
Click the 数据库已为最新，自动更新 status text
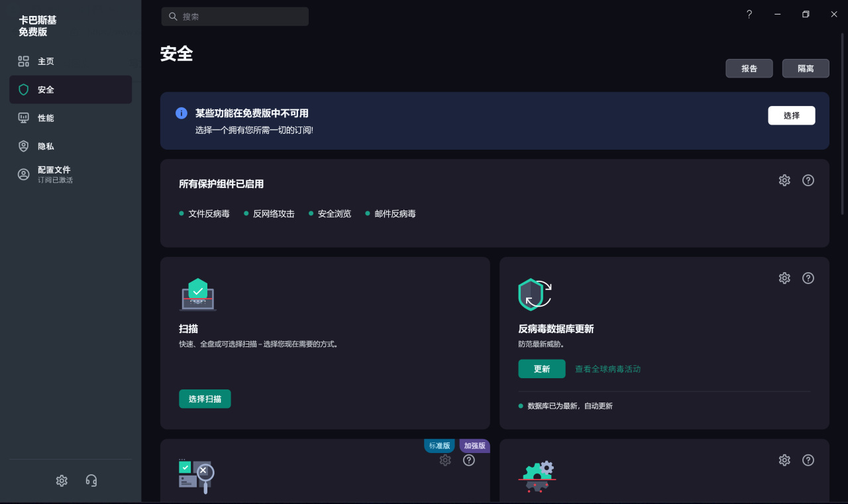[570, 406]
